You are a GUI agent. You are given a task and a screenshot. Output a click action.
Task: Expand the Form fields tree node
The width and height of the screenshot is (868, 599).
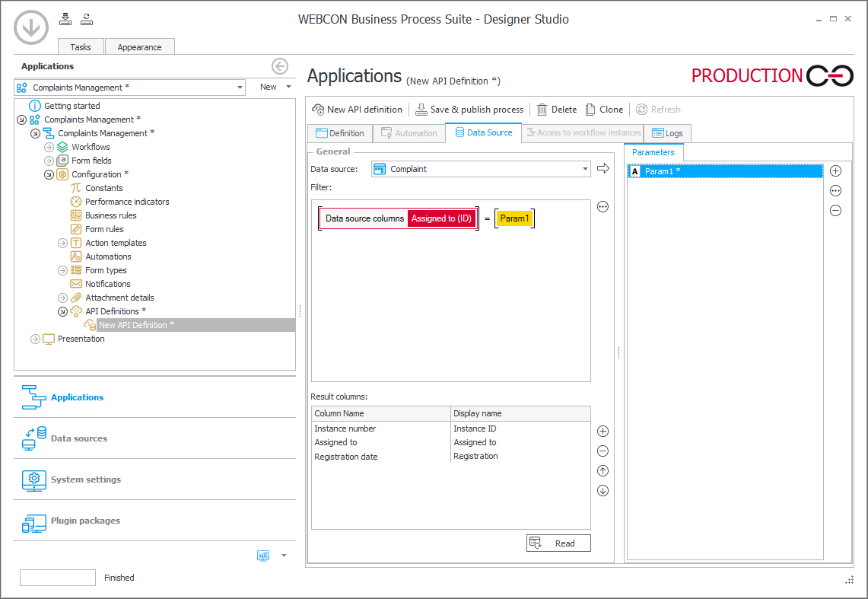[x=49, y=161]
